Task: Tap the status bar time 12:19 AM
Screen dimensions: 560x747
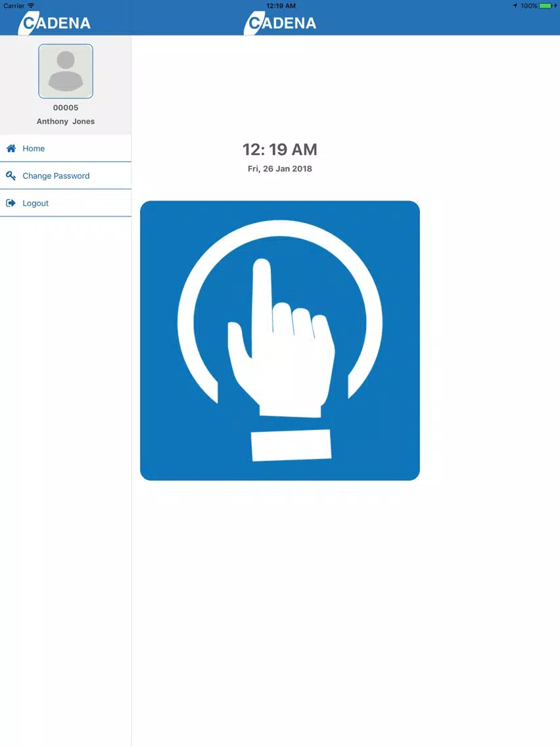Action: 281,6
